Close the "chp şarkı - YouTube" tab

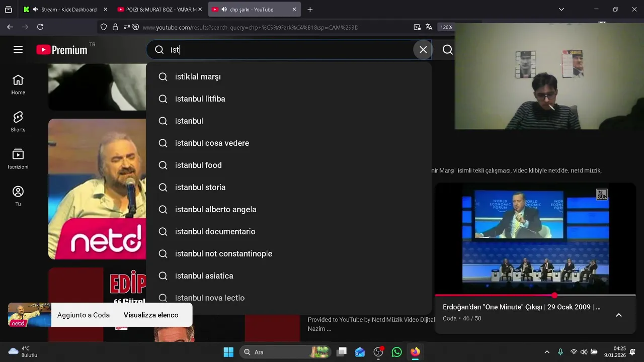294,9
